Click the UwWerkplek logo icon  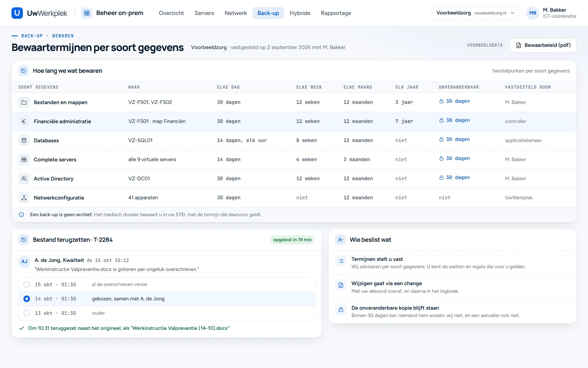coord(17,13)
